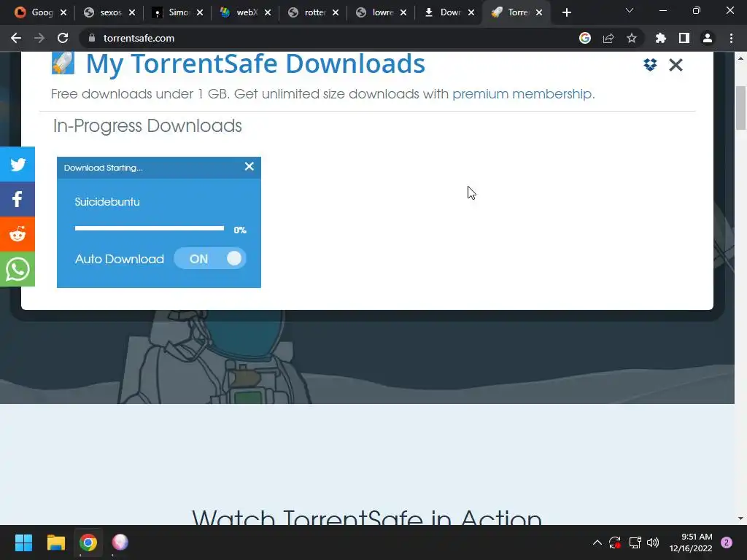Close the webX tab
The height and width of the screenshot is (560, 747).
[268, 13]
